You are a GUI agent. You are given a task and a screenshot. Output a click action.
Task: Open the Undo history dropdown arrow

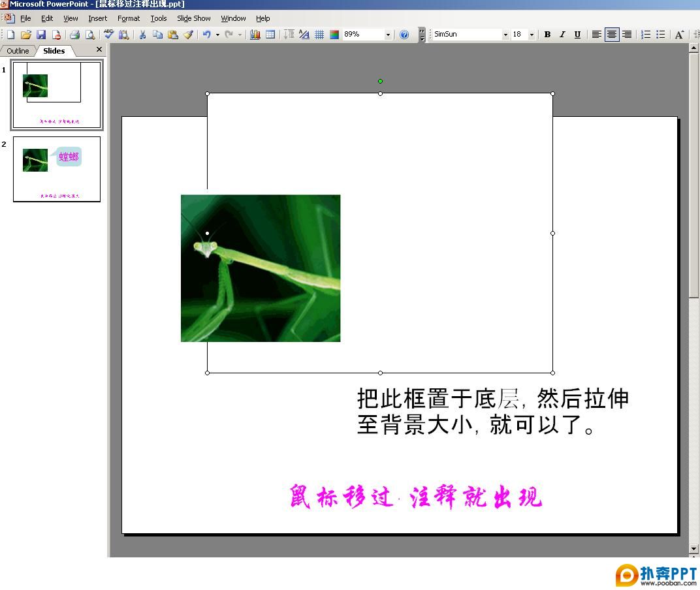[x=218, y=35]
